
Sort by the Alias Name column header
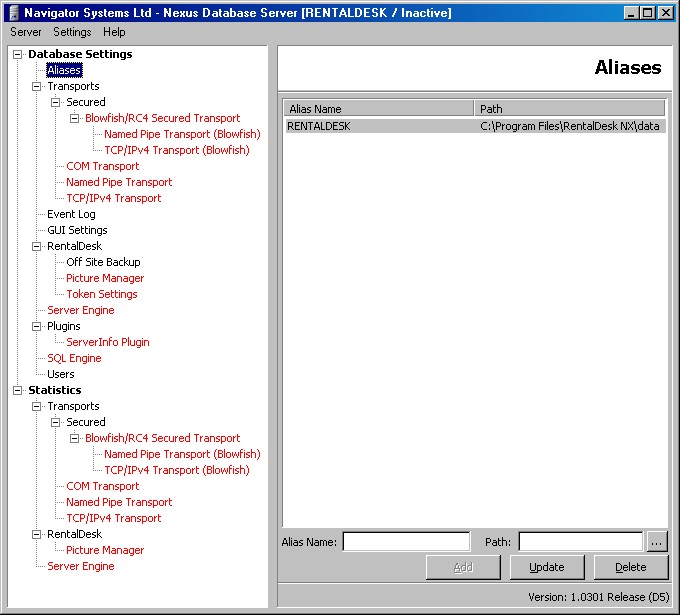click(378, 108)
